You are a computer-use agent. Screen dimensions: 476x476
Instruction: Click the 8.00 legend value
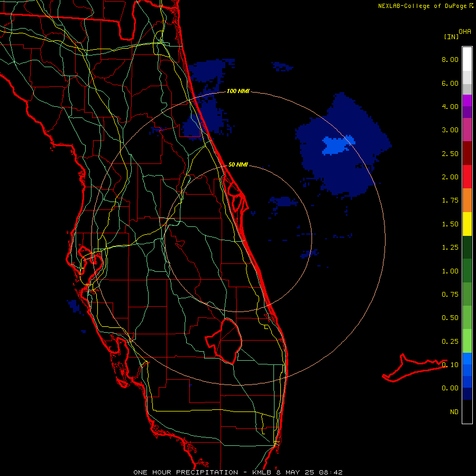click(x=450, y=59)
